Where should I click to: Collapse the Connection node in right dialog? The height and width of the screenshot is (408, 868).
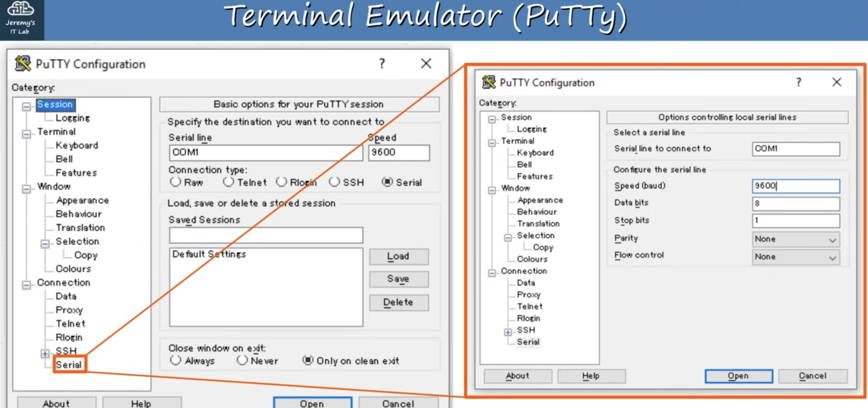(x=492, y=273)
